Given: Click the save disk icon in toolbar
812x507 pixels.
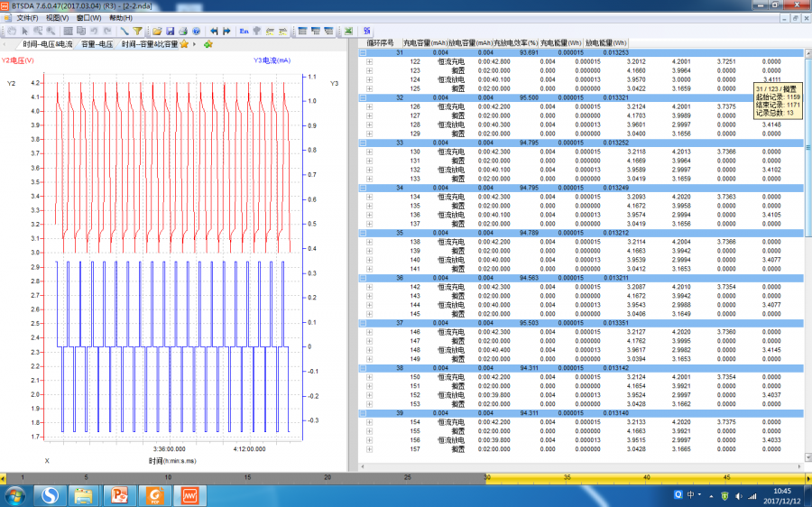Looking at the screenshot, I should (x=170, y=31).
